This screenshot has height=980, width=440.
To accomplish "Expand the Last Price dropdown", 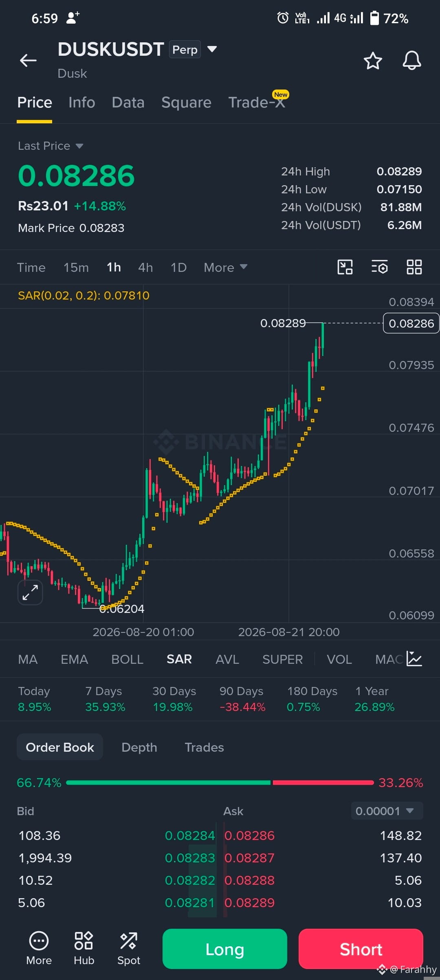I will pos(79,146).
